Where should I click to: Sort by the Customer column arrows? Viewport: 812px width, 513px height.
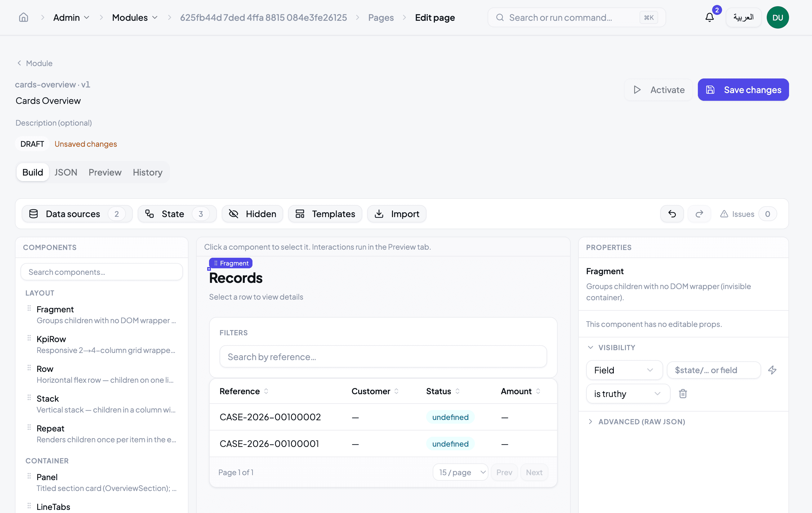tap(396, 391)
